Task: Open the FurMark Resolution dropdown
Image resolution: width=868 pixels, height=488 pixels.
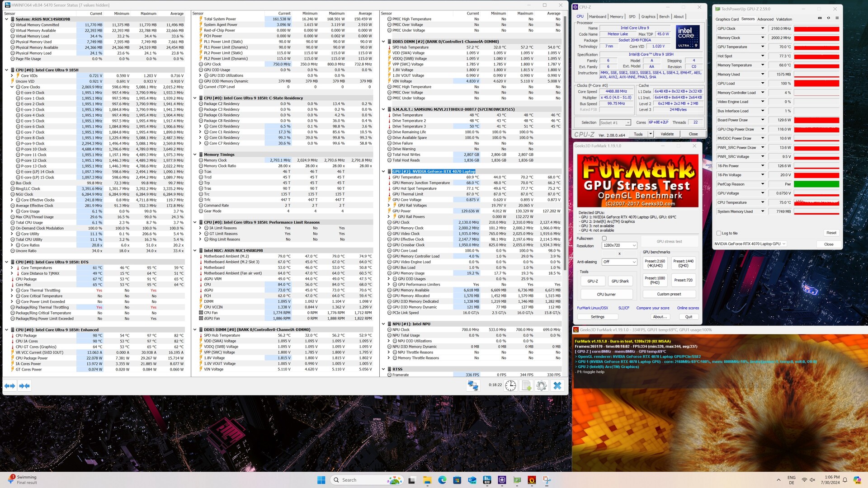Action: coord(619,245)
